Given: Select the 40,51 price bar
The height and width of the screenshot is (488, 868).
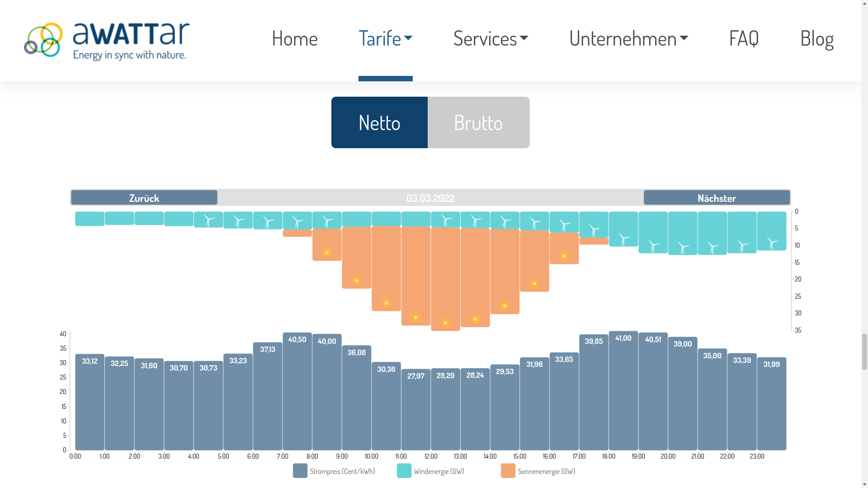Looking at the screenshot, I should click(x=653, y=391).
